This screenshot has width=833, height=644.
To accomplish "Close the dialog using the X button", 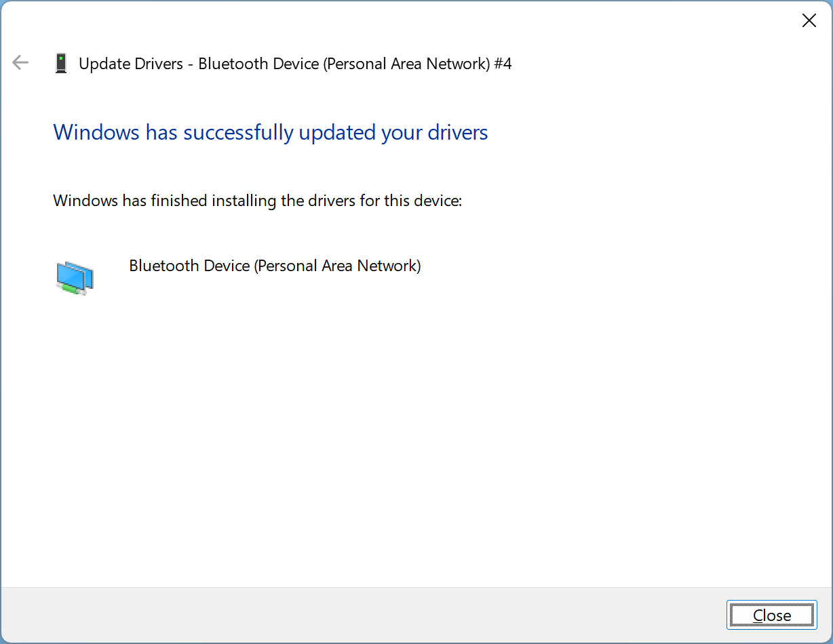I will pyautogui.click(x=809, y=21).
